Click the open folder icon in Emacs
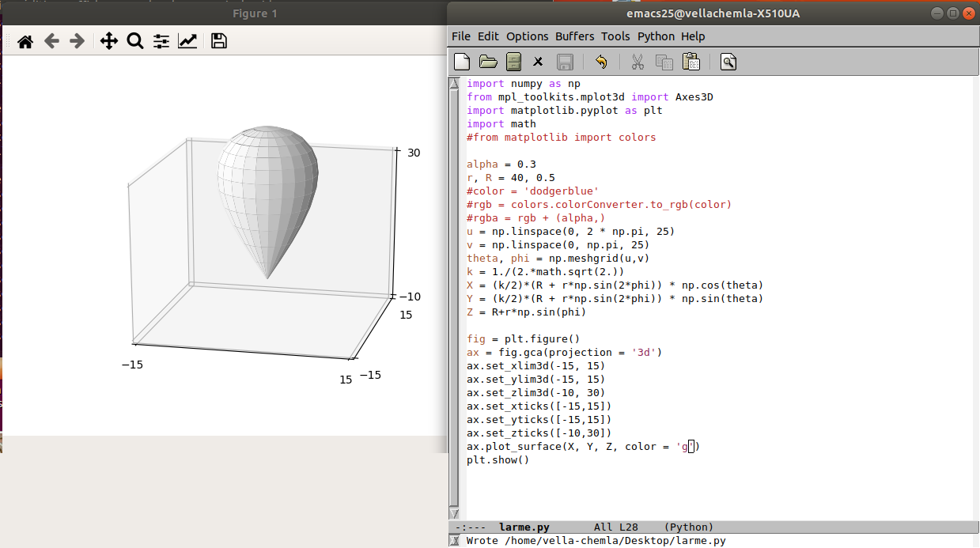 [x=488, y=62]
